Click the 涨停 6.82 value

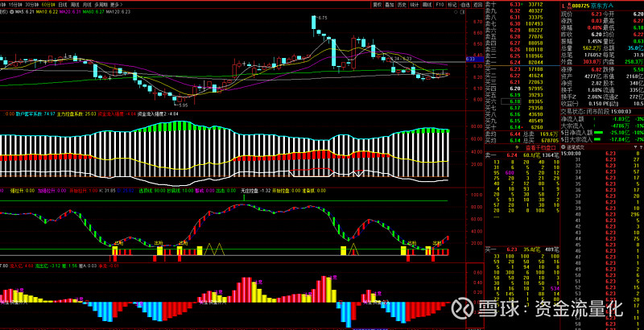597,70
